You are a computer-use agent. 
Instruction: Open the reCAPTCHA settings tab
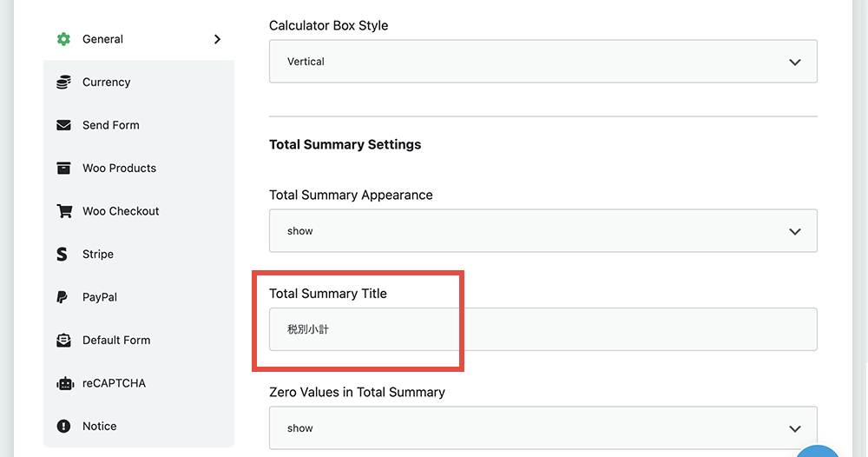tap(138, 383)
